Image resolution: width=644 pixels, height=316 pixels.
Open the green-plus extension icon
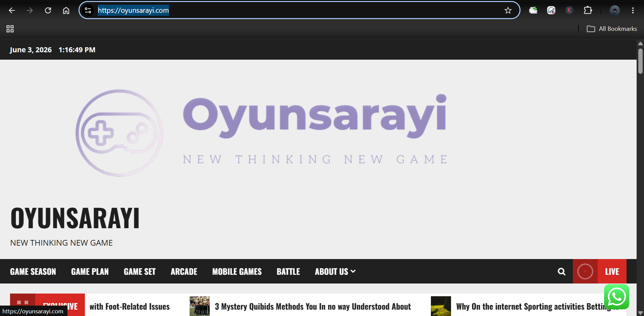533,10
